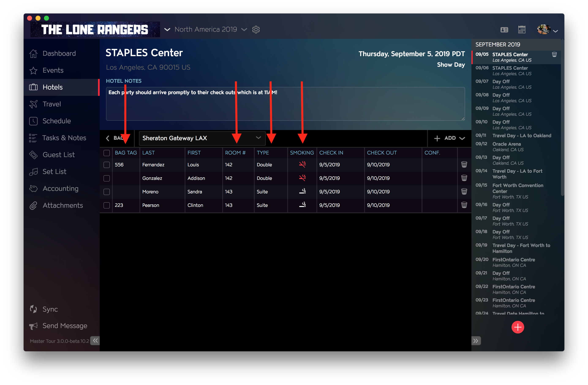
Task: Sort by the BAG TAG column header
Action: [x=126, y=153]
